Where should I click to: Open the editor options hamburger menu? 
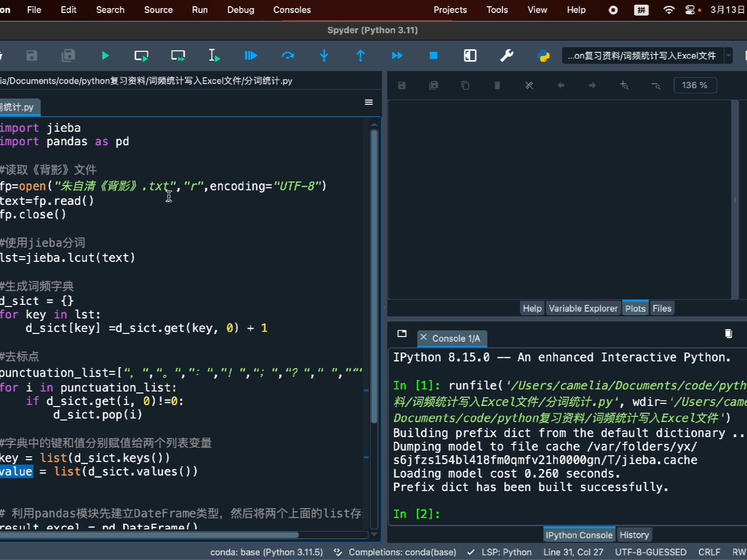(369, 102)
